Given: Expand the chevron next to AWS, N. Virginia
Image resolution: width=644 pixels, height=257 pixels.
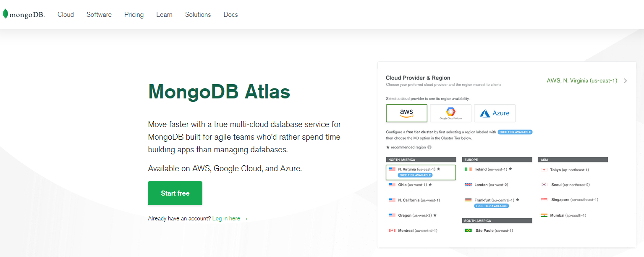Looking at the screenshot, I should point(625,81).
